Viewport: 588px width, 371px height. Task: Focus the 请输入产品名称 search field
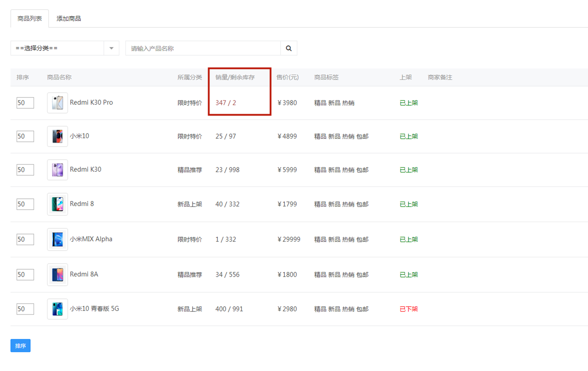click(x=203, y=48)
